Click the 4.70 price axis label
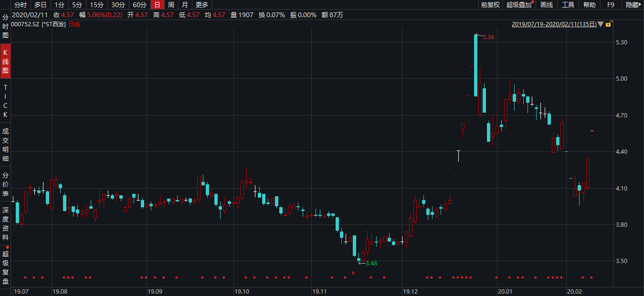 pos(621,115)
